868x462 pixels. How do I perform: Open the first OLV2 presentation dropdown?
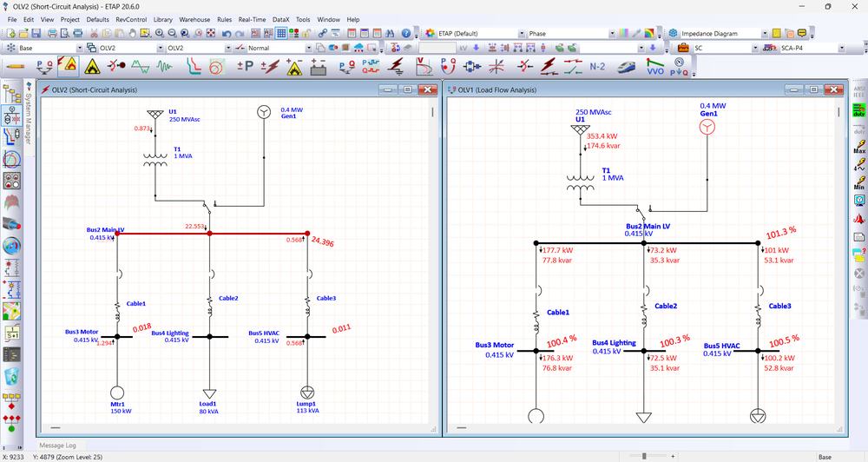pyautogui.click(x=160, y=48)
